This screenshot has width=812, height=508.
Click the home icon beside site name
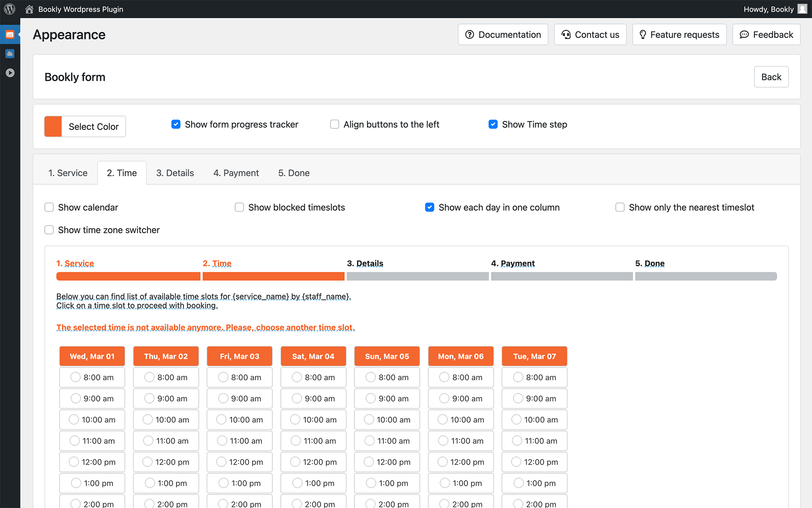click(x=29, y=9)
